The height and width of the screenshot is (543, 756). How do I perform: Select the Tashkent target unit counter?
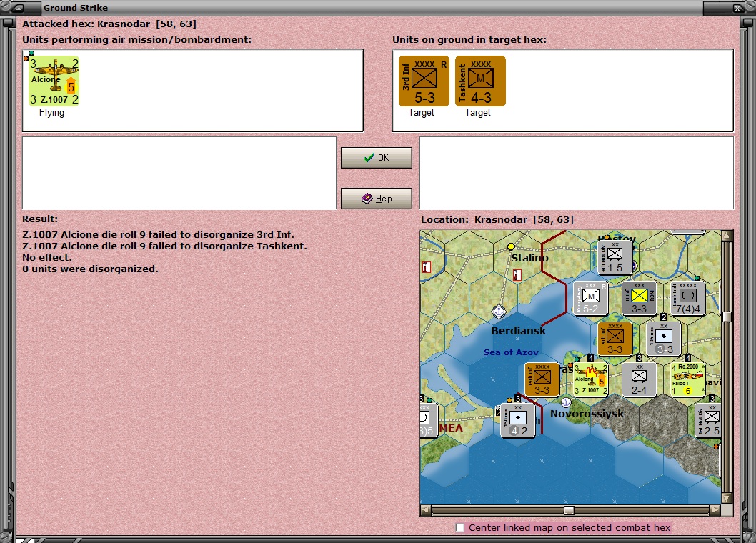point(480,81)
